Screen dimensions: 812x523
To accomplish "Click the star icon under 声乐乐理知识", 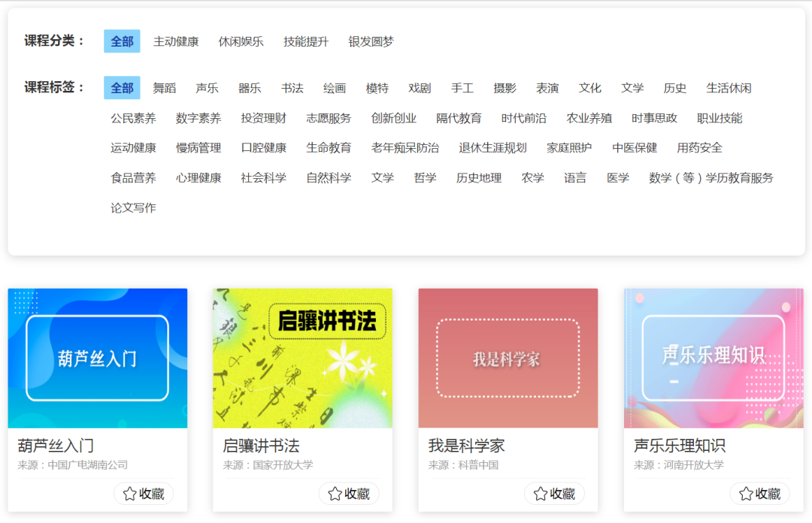I will (x=745, y=494).
